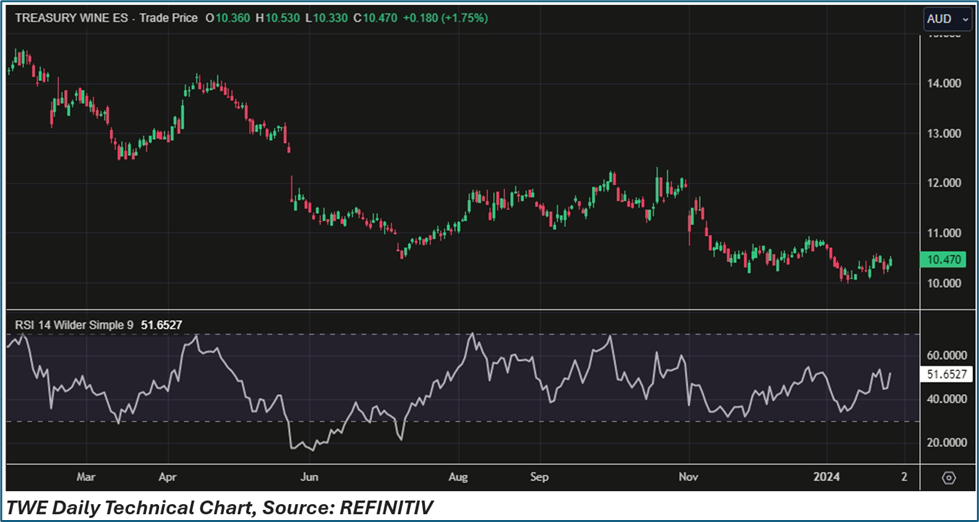Image resolution: width=979 pixels, height=522 pixels.
Task: Select the 11.000 price axis label
Action: point(943,233)
